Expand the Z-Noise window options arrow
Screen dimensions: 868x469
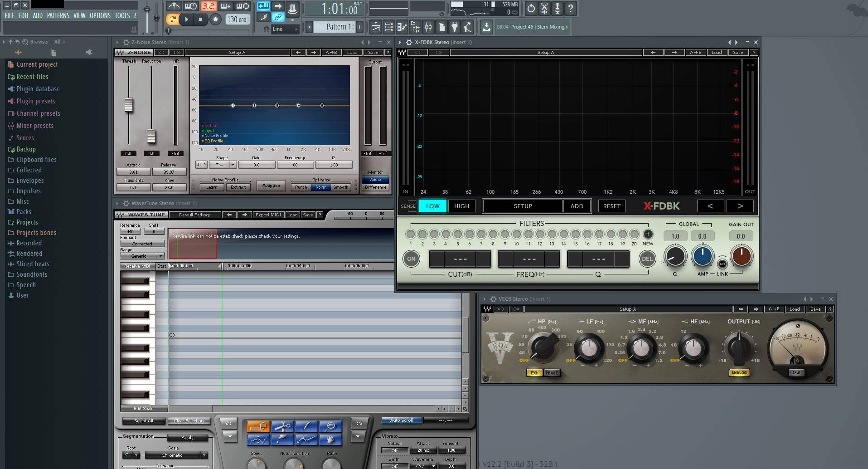pyautogui.click(x=117, y=42)
